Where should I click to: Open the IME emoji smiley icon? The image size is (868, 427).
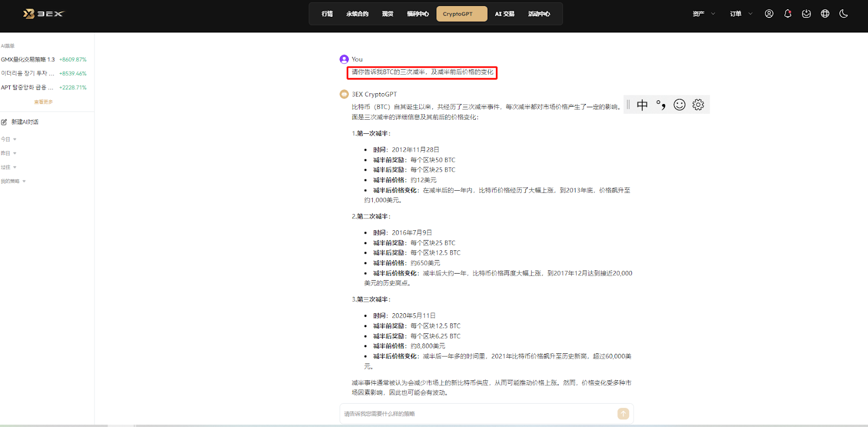(x=680, y=105)
